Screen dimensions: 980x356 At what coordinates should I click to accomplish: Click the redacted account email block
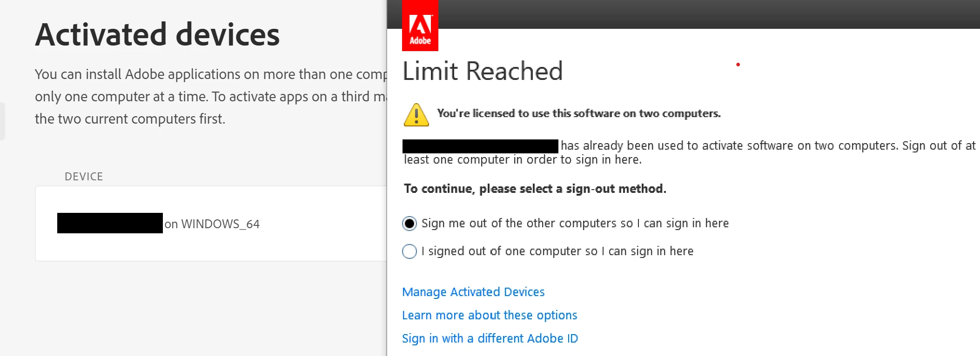[480, 146]
